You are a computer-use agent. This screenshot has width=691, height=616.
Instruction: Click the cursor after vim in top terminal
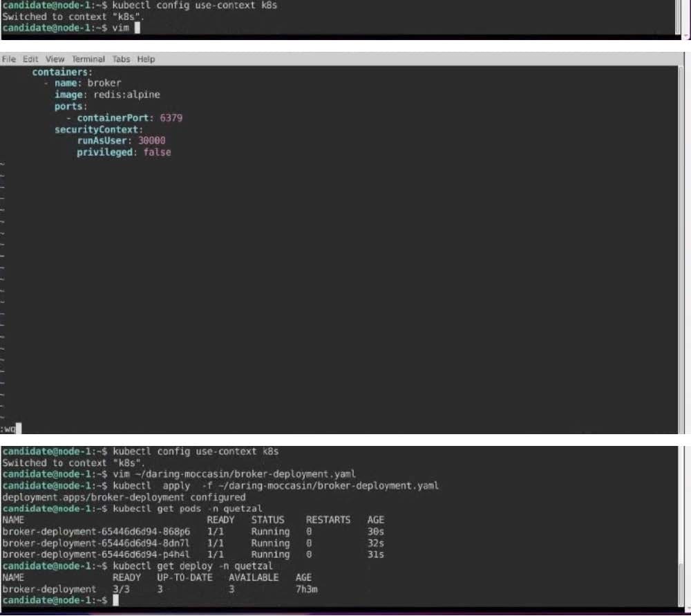click(x=137, y=28)
